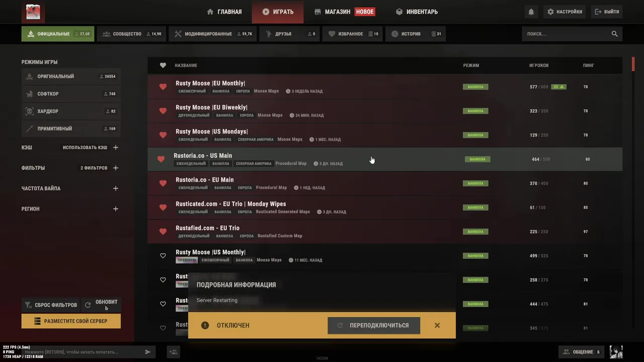Select ОРИГИНАЛЬНЫЙ game mode
Image resolution: width=644 pixels, height=362 pixels.
[x=70, y=76]
